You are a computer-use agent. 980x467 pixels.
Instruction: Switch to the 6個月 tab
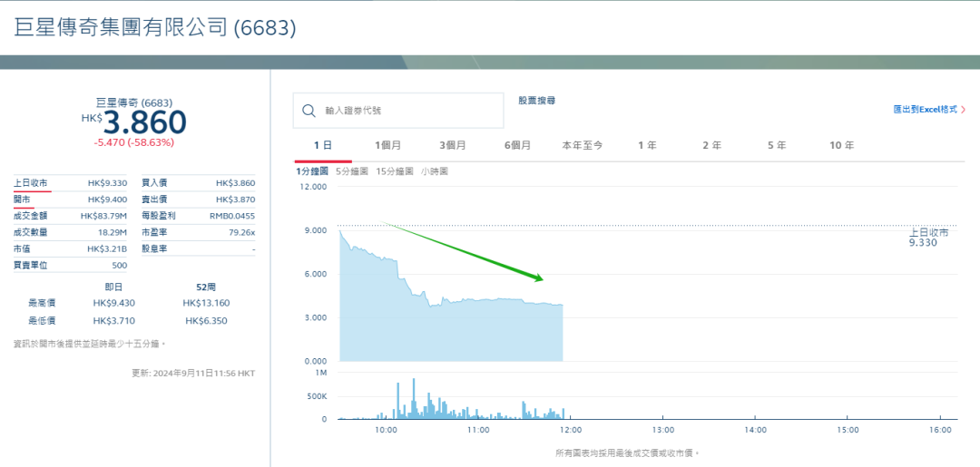(517, 145)
